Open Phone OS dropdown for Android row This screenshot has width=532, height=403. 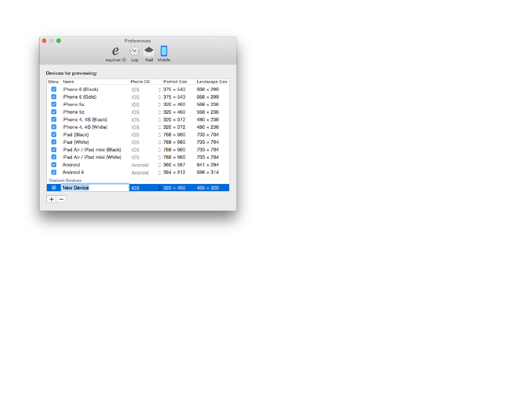(146, 165)
